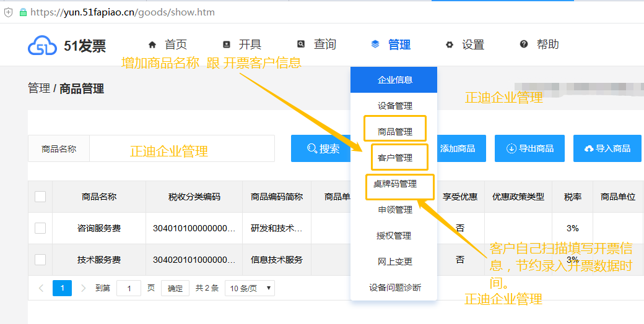This screenshot has width=644, height=324.
Task: Toggle the select-all checkbox in table header
Action: coord(40,197)
